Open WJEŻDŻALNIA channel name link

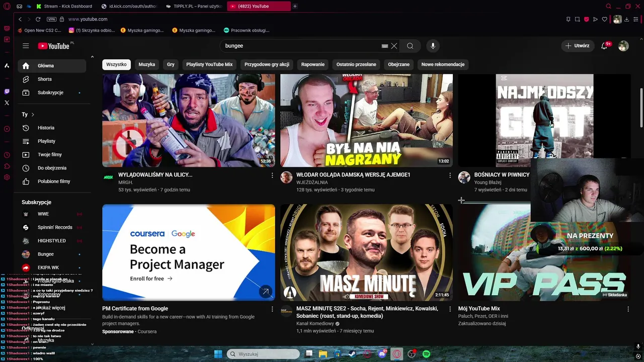point(312,183)
